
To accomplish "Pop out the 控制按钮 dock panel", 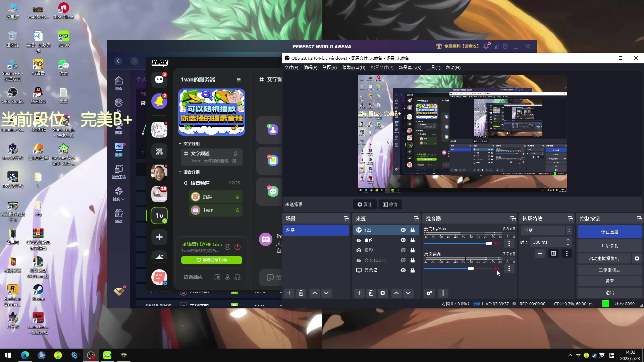I will tap(640, 219).
